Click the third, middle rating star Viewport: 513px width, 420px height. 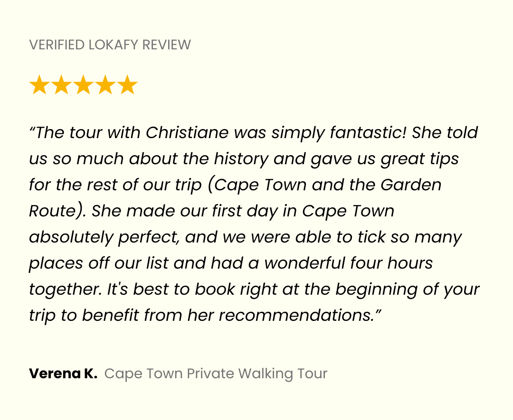(84, 84)
